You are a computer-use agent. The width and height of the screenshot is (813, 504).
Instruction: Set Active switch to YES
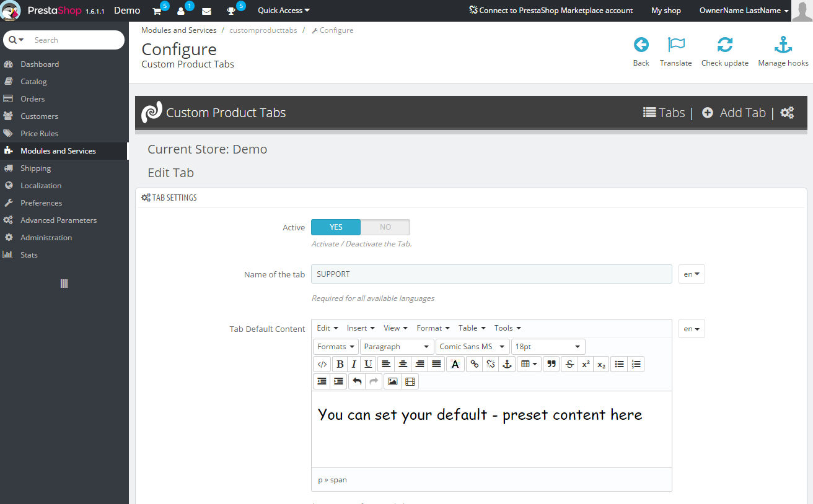[x=336, y=227]
